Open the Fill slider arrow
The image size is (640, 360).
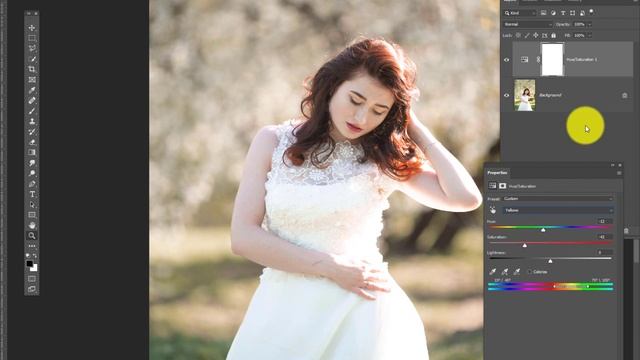point(589,36)
